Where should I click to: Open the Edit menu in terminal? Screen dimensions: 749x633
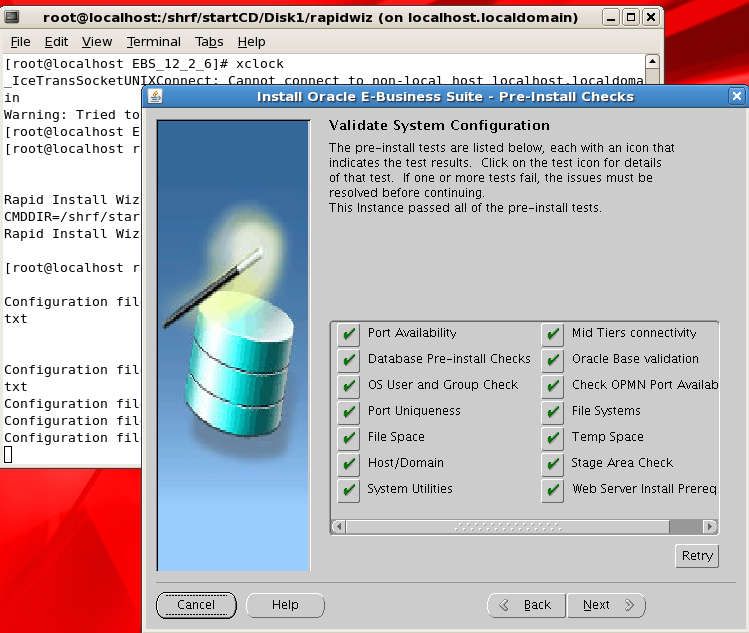tap(56, 42)
